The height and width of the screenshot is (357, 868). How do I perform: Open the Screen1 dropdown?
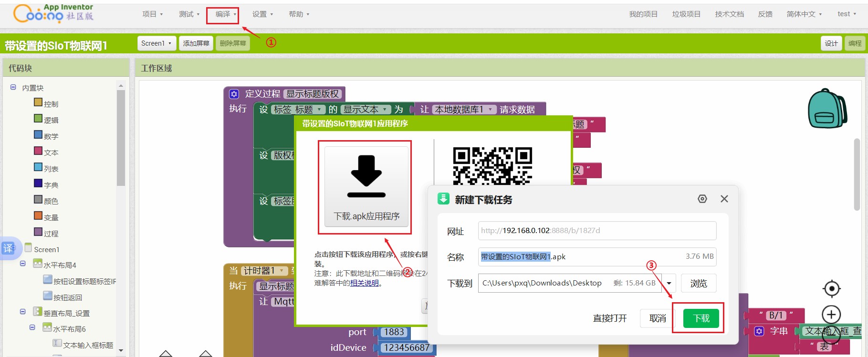(x=157, y=43)
